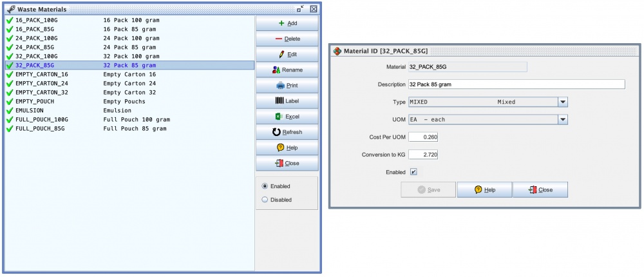Select the Disabled radio button
This screenshot has height=277, width=644.
pyautogui.click(x=265, y=200)
